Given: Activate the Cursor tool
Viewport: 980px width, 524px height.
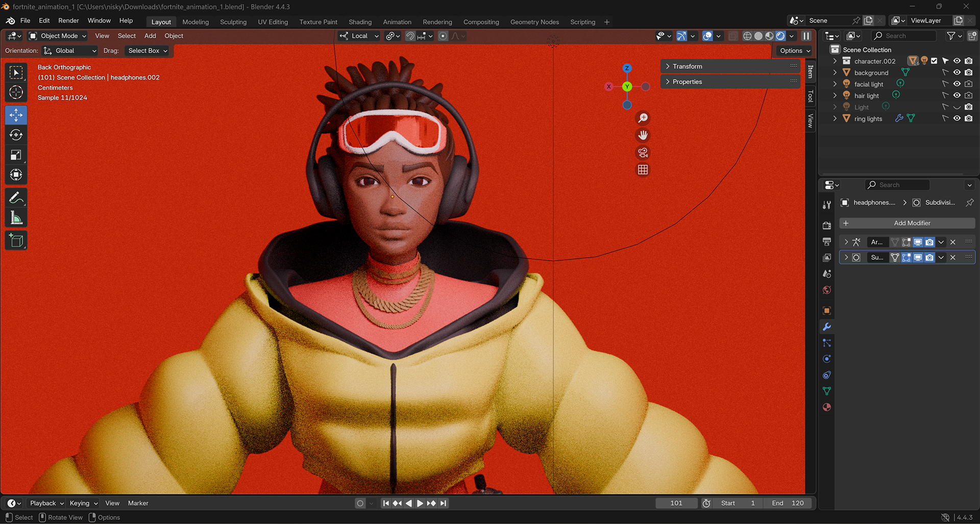Looking at the screenshot, I should 16,92.
